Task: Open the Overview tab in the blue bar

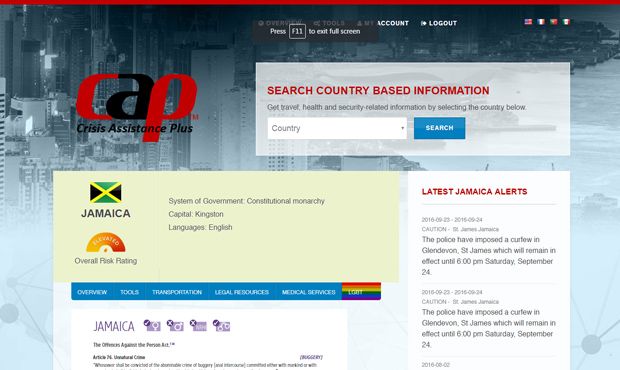Action: (92, 292)
